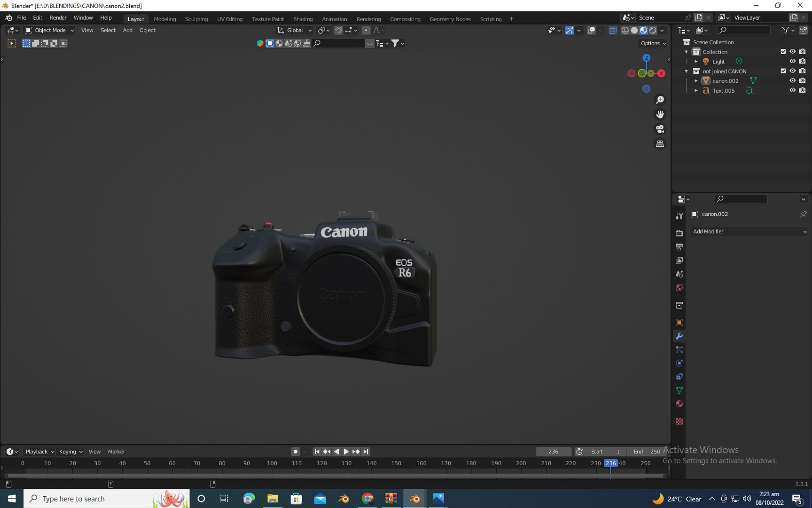The width and height of the screenshot is (812, 508).
Task: Open the Render properties tab
Action: 679,233
